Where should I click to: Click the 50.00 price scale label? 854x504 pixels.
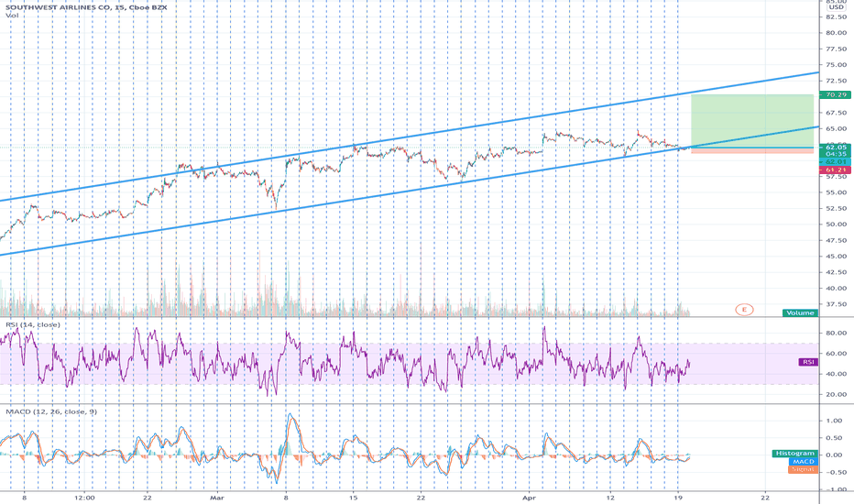click(836, 224)
